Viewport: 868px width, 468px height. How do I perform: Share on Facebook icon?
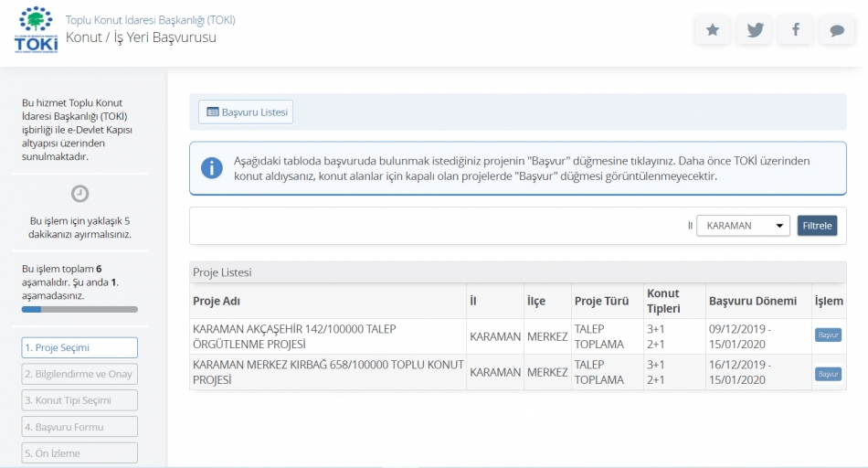pyautogui.click(x=796, y=29)
